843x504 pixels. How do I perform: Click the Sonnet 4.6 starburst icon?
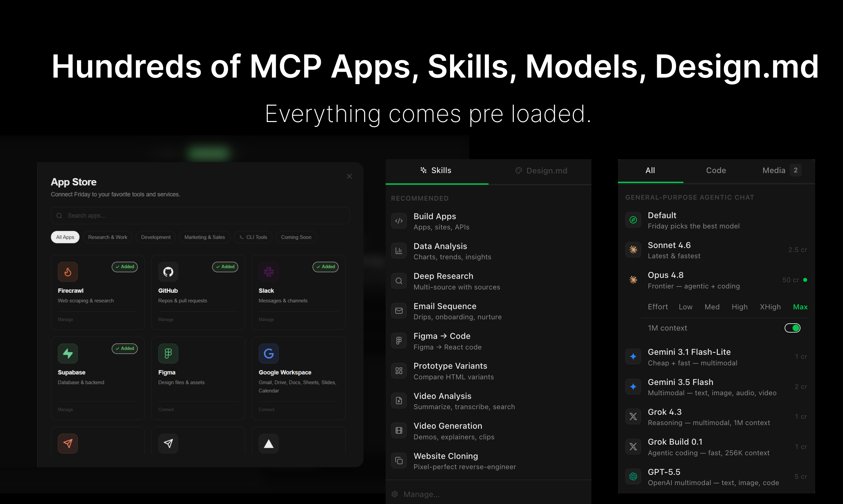(633, 250)
